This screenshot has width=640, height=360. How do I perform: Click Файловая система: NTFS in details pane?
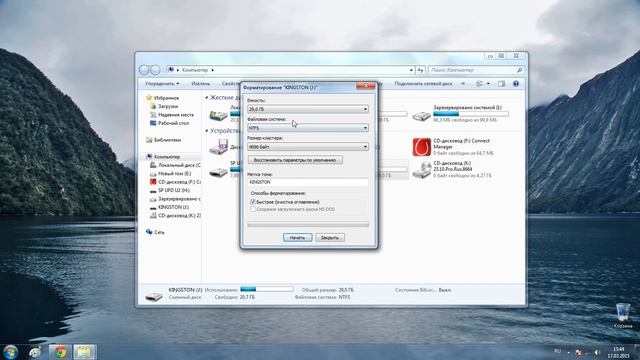coord(322,298)
